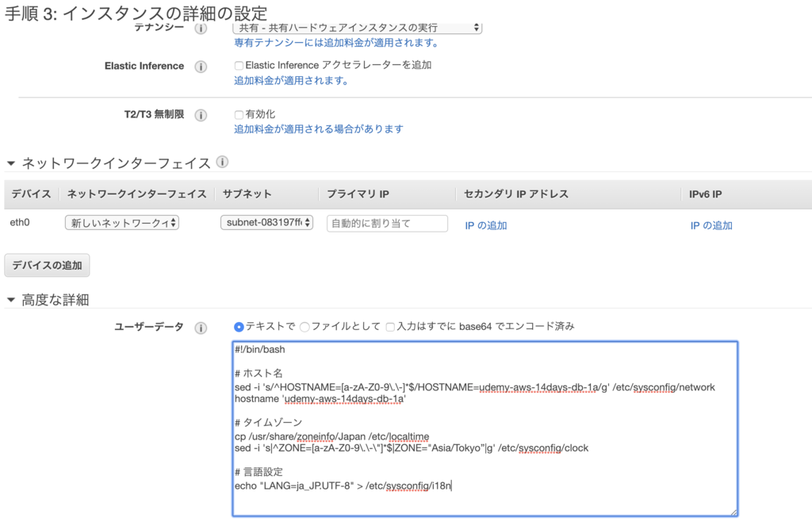Click the info icon next to テナンシー
This screenshot has height=522, width=812.
[201, 27]
